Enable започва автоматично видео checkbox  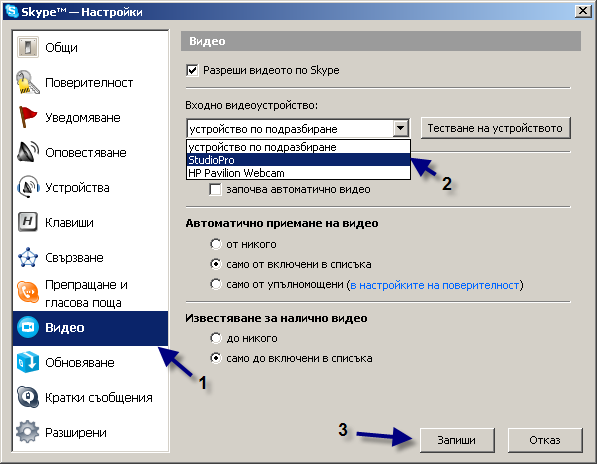(215, 190)
